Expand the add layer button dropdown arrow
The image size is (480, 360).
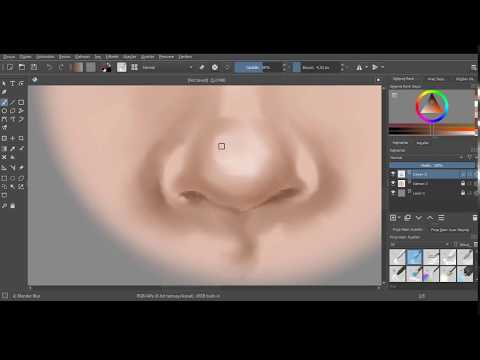coord(399,218)
